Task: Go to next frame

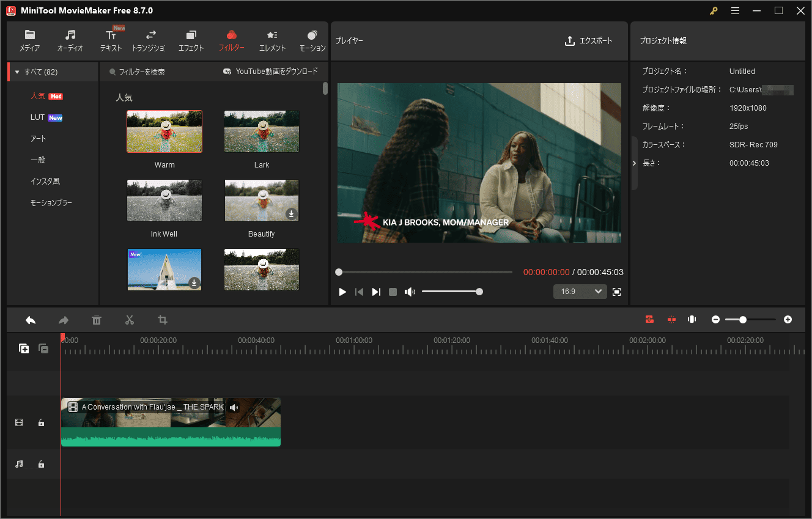Action: pyautogui.click(x=376, y=292)
